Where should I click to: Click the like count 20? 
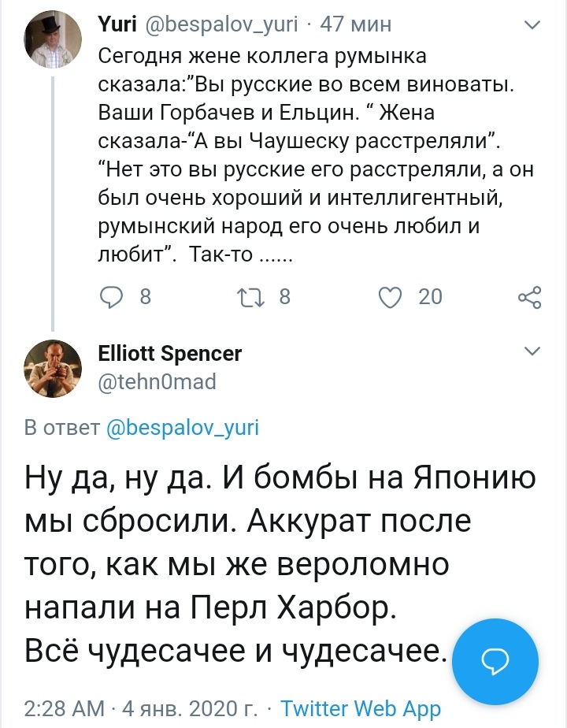coord(430,297)
